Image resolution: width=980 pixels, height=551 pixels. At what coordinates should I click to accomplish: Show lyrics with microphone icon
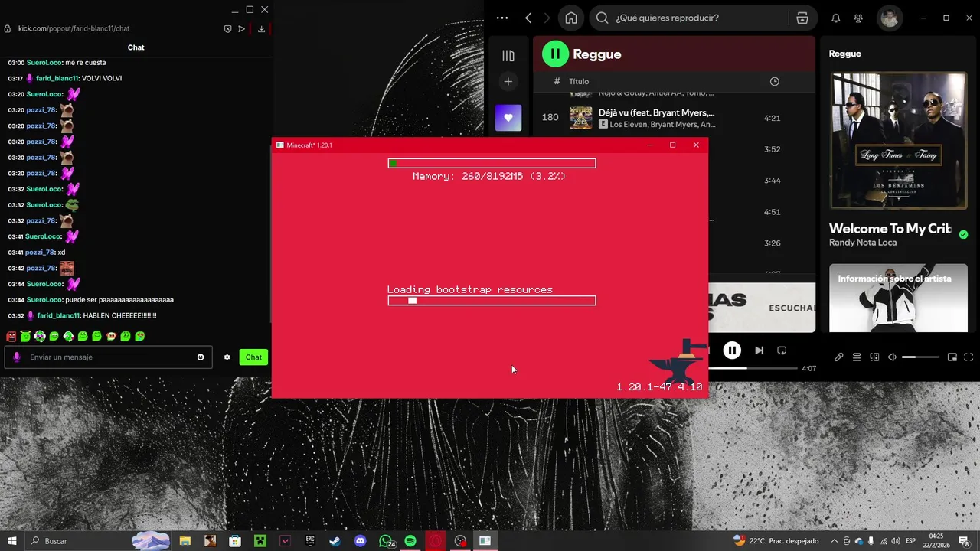click(x=839, y=357)
